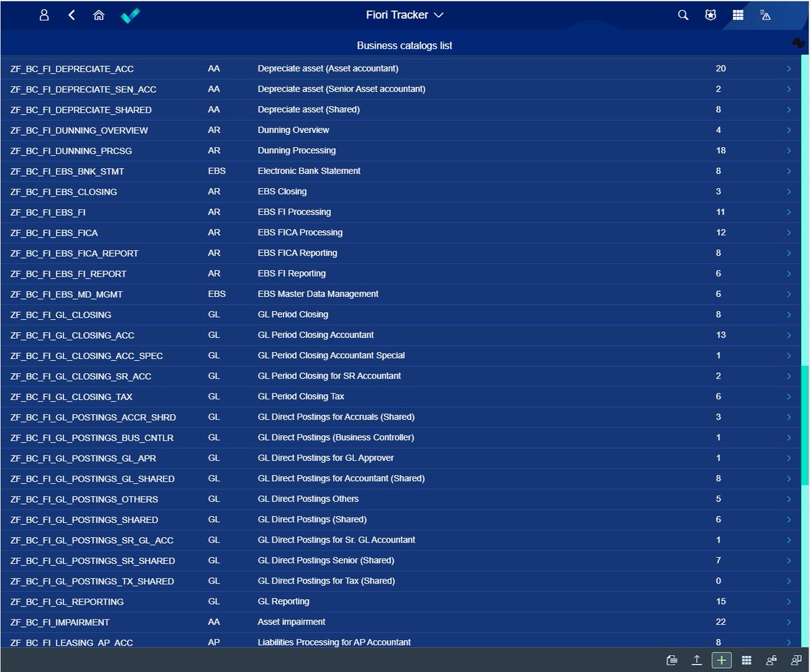Click the table grid icon in footer

747,660
